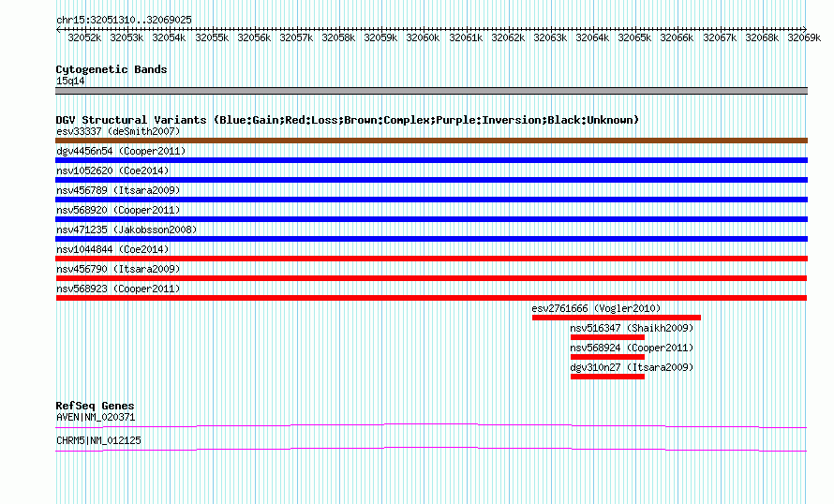Click the 32058k ruler label
The image size is (834, 504).
(338, 37)
